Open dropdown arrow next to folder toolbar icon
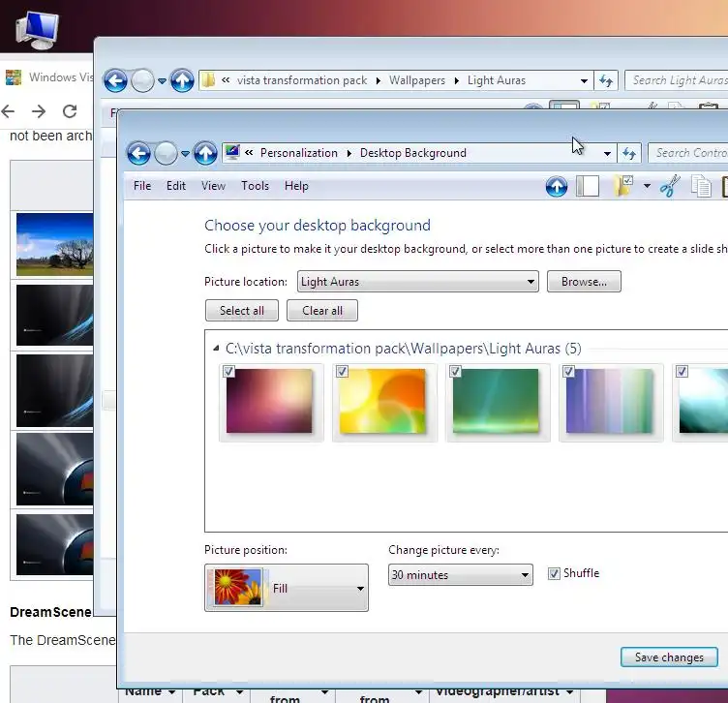Image resolution: width=728 pixels, height=703 pixels. click(x=647, y=186)
